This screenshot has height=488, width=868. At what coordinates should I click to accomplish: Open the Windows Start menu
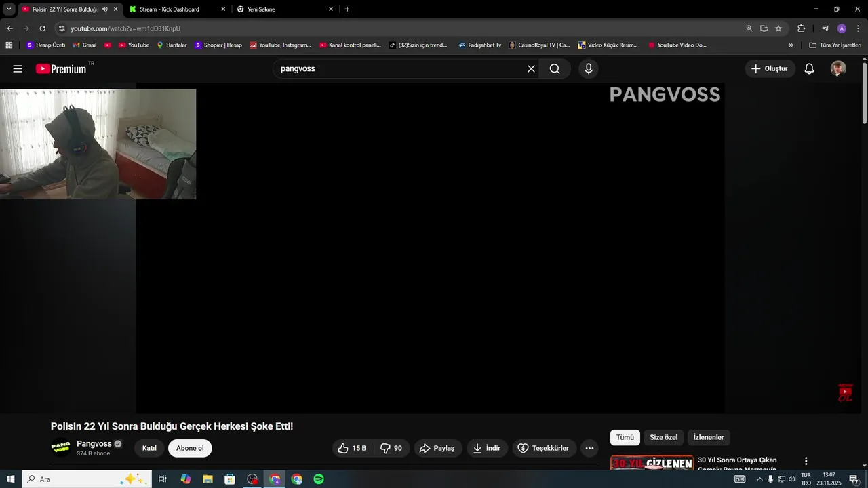(10, 479)
